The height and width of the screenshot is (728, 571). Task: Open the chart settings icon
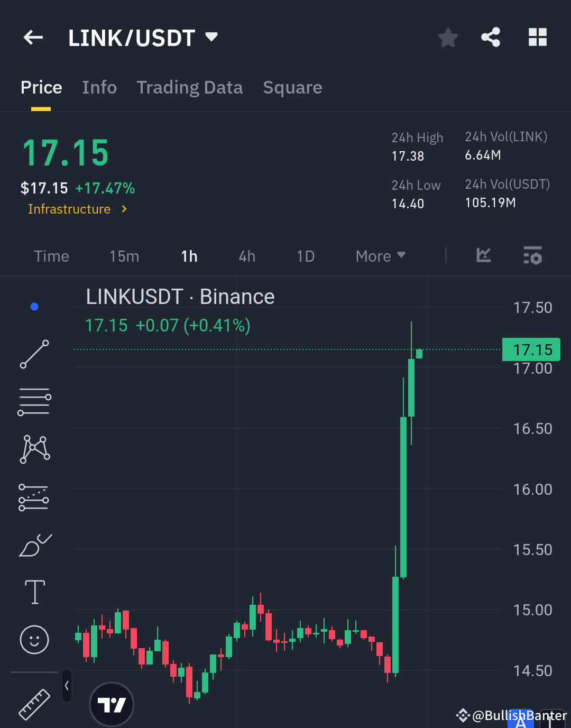(532, 256)
